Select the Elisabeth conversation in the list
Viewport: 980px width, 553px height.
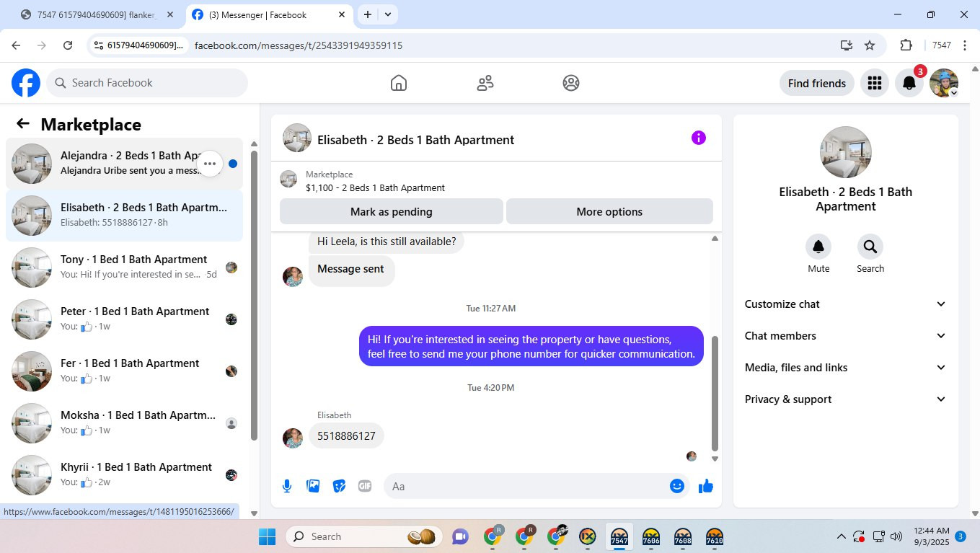click(x=124, y=216)
